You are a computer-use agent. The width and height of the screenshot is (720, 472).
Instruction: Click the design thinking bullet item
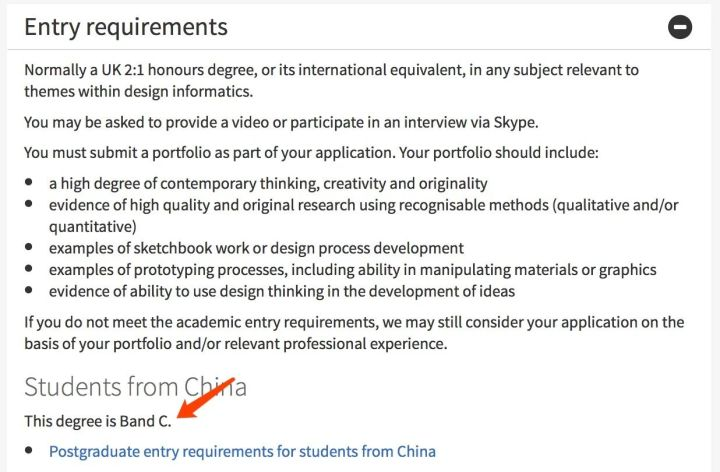tap(282, 292)
